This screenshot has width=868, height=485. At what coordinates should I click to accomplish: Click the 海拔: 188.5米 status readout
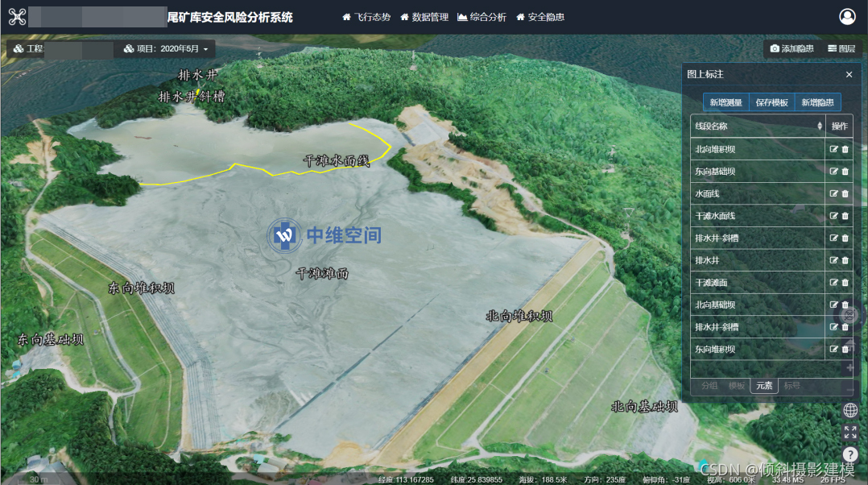point(543,479)
